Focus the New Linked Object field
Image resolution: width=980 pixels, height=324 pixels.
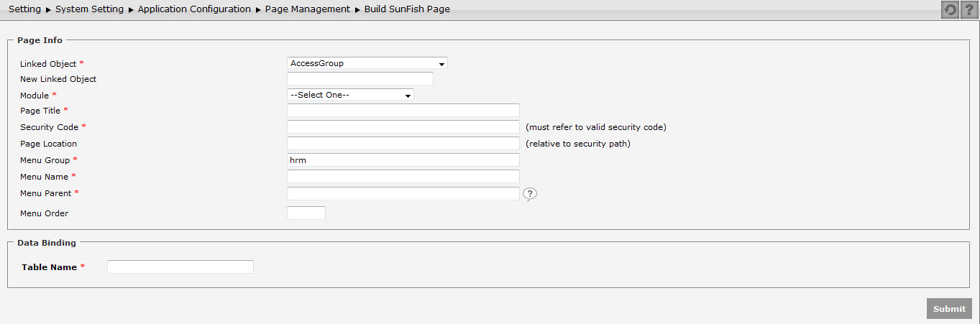360,79
